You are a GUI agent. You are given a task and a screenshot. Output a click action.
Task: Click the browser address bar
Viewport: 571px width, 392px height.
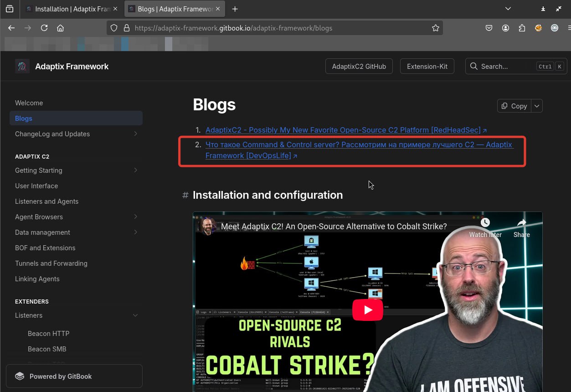[x=276, y=28]
